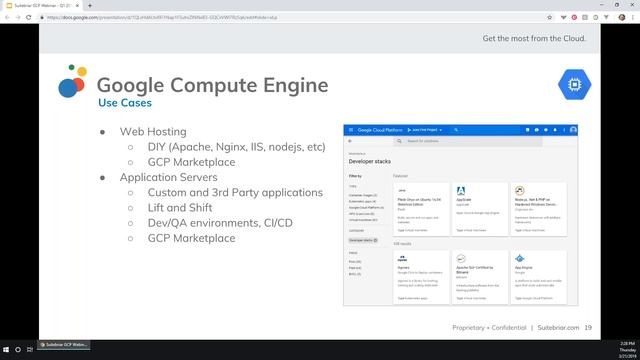Click the back arrow below GCP header
This screenshot has width=640, height=360.
pyautogui.click(x=350, y=141)
